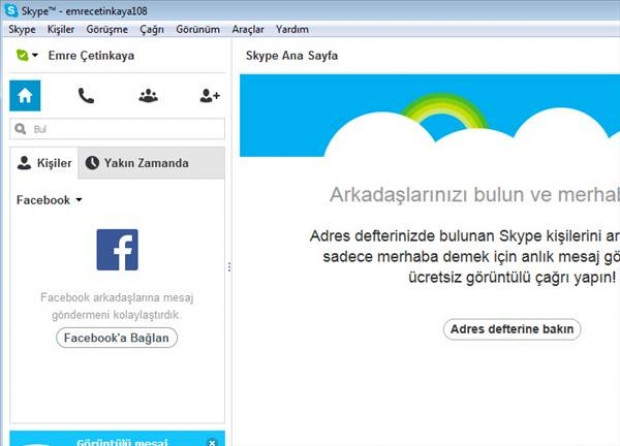Click the add contact icon
Screen dimensions: 620x446
(210, 96)
